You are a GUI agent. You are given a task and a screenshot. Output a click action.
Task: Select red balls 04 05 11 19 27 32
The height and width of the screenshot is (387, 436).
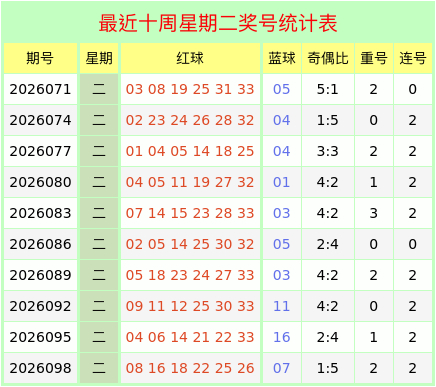tap(190, 182)
